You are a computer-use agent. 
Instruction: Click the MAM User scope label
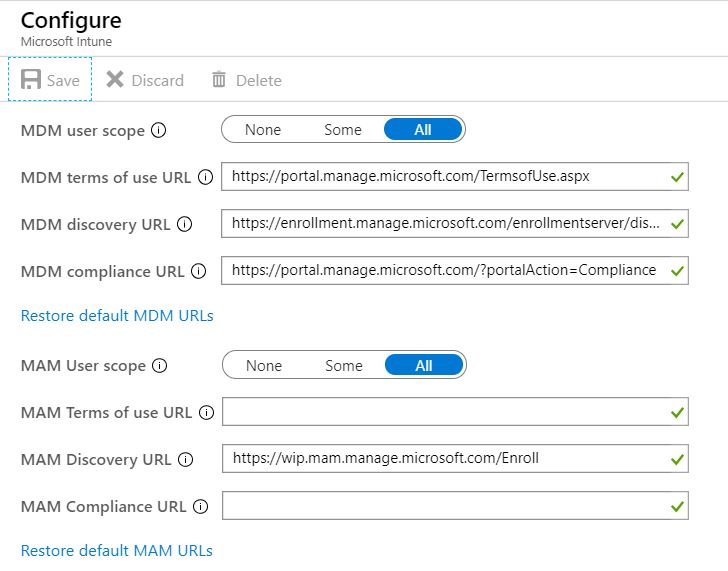[x=83, y=366]
